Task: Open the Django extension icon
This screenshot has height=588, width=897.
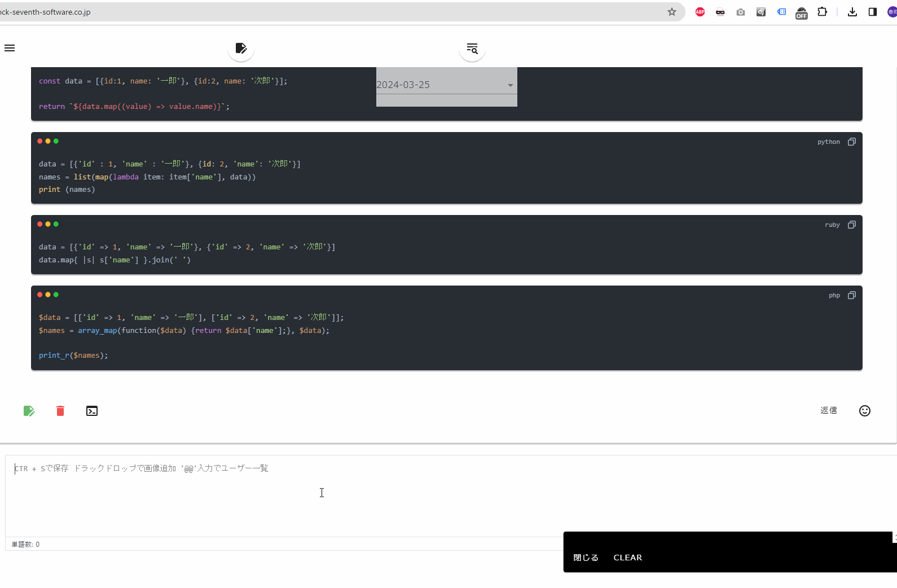Action: tap(761, 12)
